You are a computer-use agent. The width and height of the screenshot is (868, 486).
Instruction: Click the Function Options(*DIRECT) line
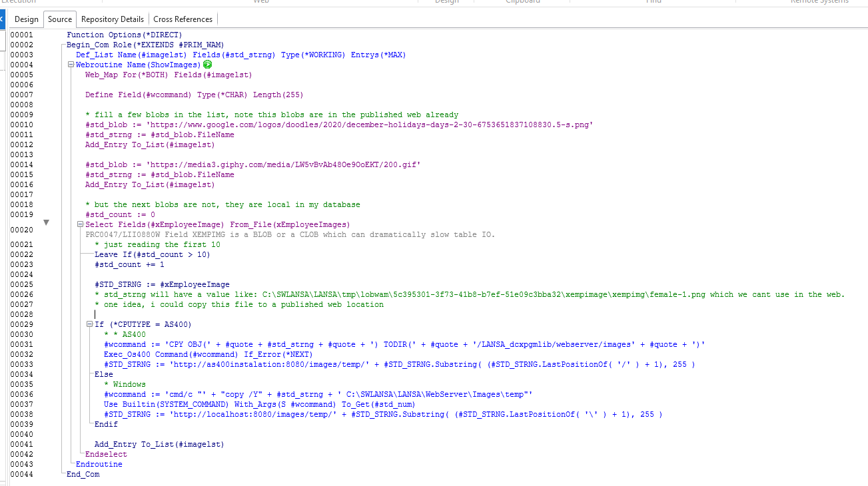click(124, 35)
